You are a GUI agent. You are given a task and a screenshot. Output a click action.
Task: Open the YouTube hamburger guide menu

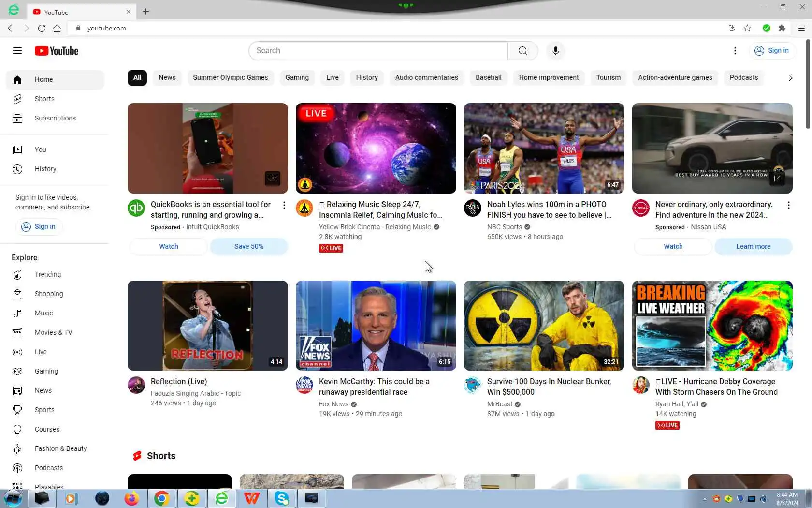[x=17, y=50]
